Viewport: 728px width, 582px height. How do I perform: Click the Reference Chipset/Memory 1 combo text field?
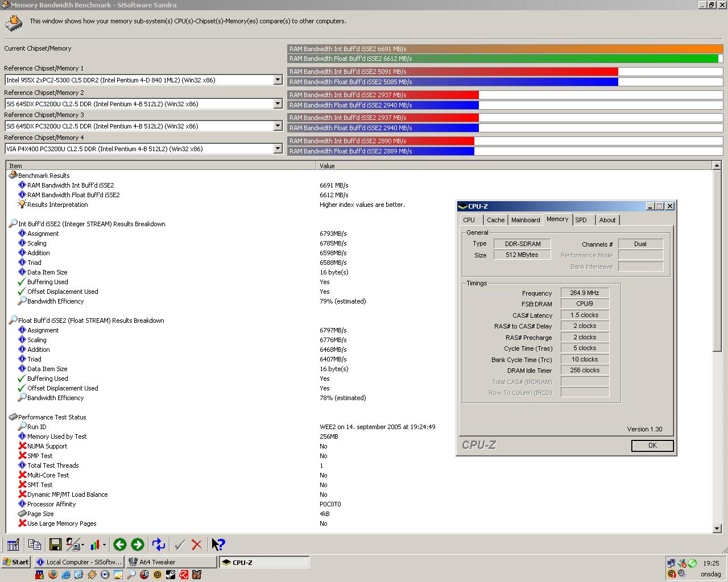(139, 80)
